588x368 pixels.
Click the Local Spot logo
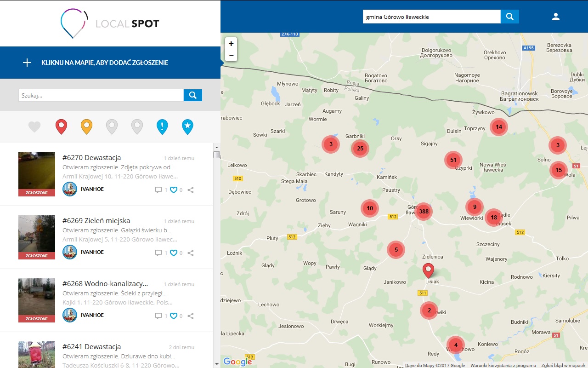point(110,23)
